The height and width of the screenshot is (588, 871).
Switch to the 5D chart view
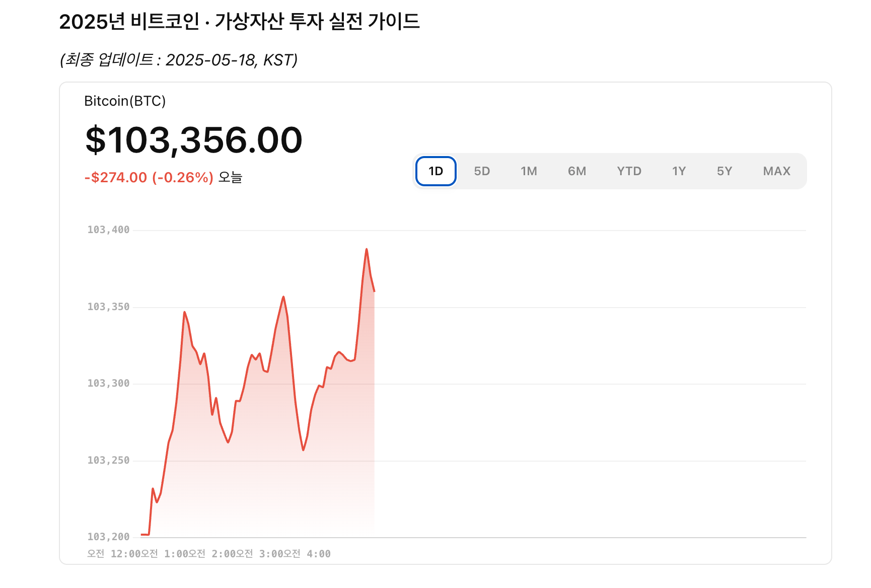pyautogui.click(x=482, y=171)
